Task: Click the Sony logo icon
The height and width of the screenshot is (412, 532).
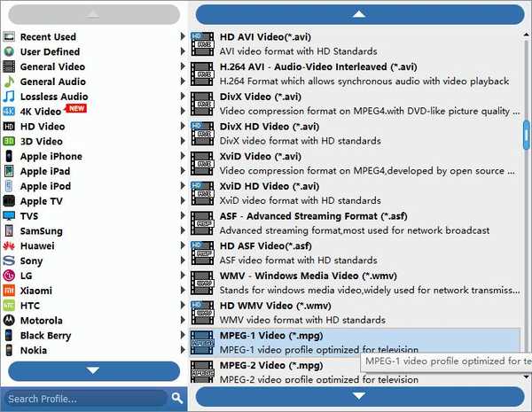Action: pos(9,260)
